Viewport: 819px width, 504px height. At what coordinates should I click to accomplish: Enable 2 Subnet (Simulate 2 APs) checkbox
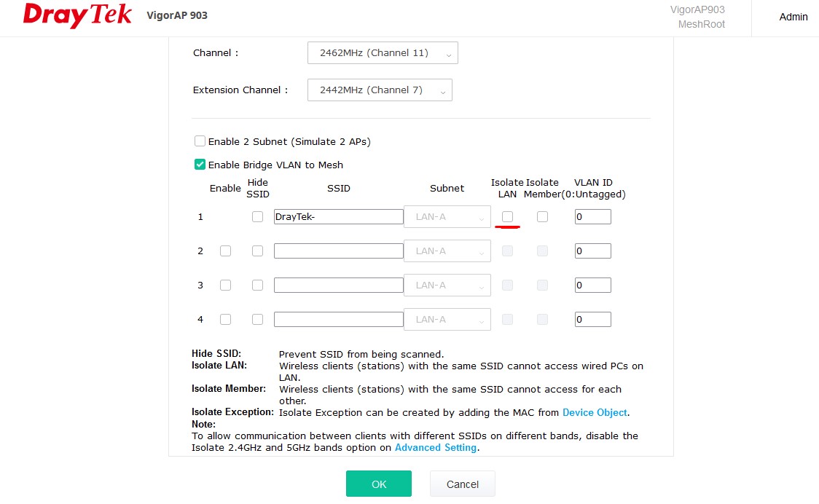pyautogui.click(x=200, y=141)
